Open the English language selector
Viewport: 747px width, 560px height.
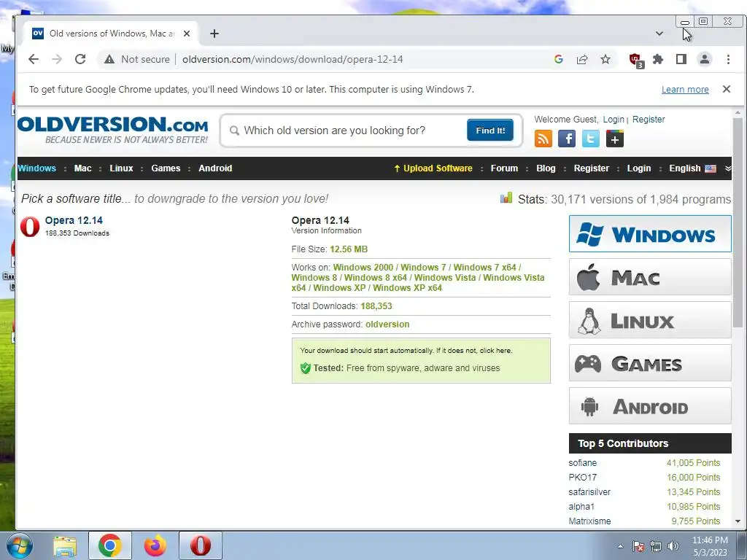[x=693, y=168]
